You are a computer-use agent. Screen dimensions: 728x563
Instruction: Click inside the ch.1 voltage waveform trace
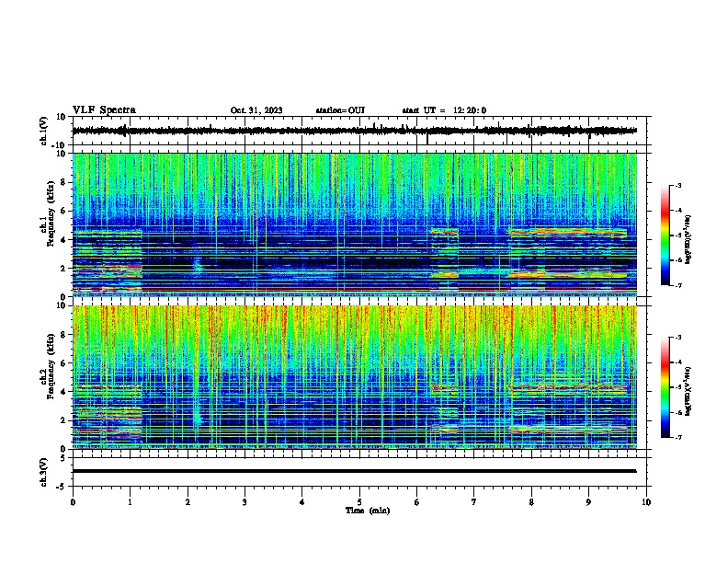pyautogui.click(x=354, y=131)
